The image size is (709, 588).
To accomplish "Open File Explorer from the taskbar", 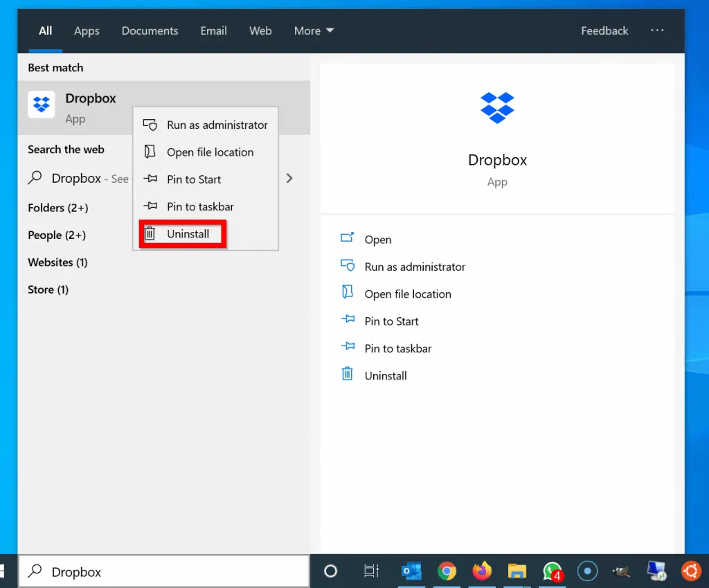I will [x=517, y=571].
